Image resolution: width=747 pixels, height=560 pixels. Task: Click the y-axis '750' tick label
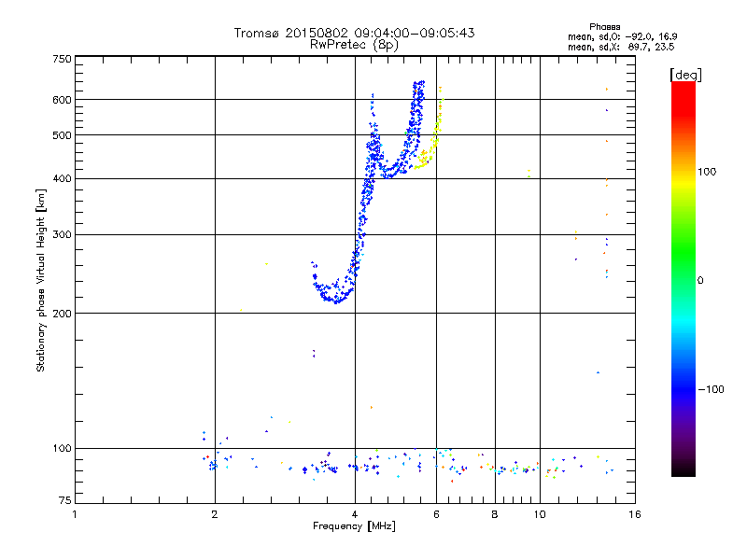[x=62, y=59]
